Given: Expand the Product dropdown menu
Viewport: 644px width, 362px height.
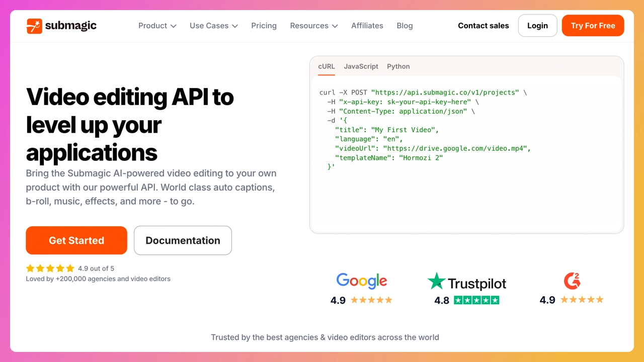Looking at the screenshot, I should (x=157, y=26).
